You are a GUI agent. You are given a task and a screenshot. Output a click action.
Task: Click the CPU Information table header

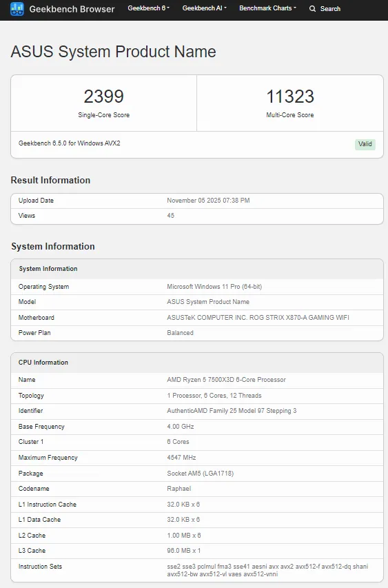[197, 363]
